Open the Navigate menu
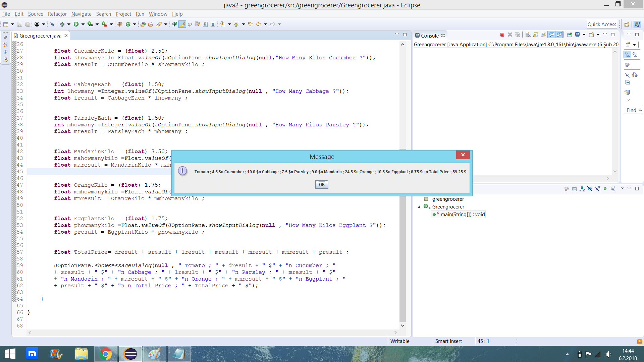This screenshot has height=362, width=644. [x=82, y=14]
